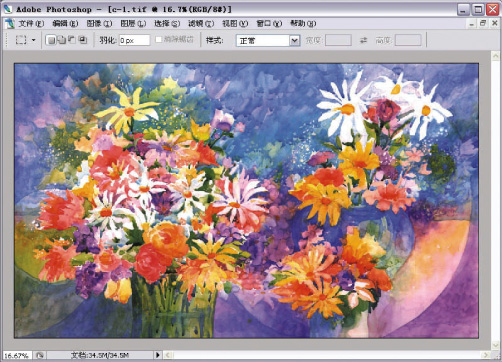Open the 帮助(H) menu

(x=303, y=23)
